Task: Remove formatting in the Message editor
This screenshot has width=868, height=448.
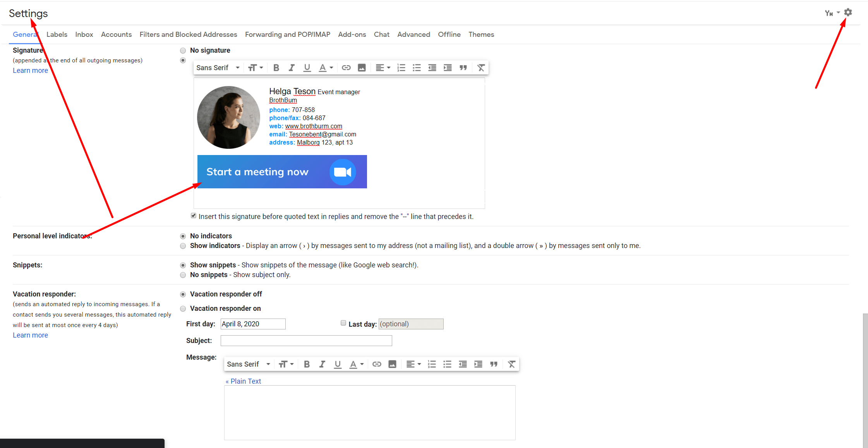Action: click(x=511, y=364)
